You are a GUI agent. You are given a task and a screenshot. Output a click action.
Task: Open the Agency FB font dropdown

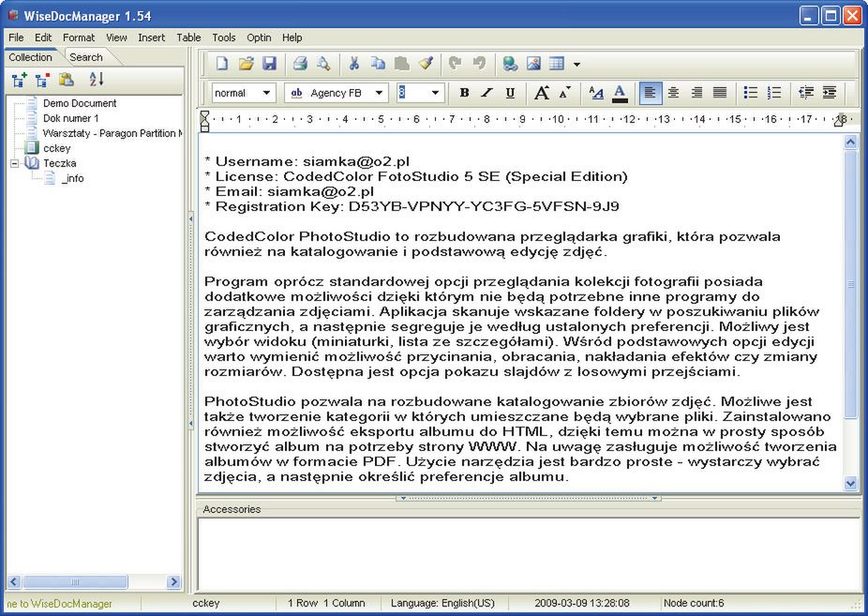(379, 93)
